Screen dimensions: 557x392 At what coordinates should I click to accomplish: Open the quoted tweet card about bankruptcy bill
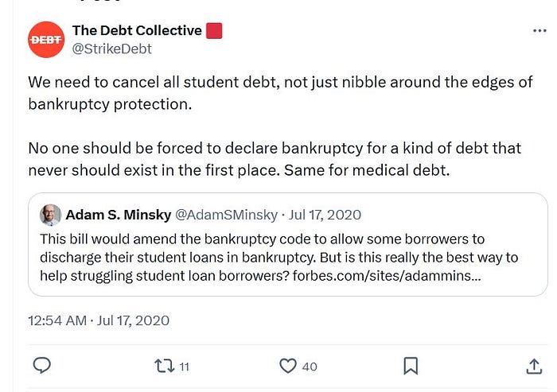point(288,245)
